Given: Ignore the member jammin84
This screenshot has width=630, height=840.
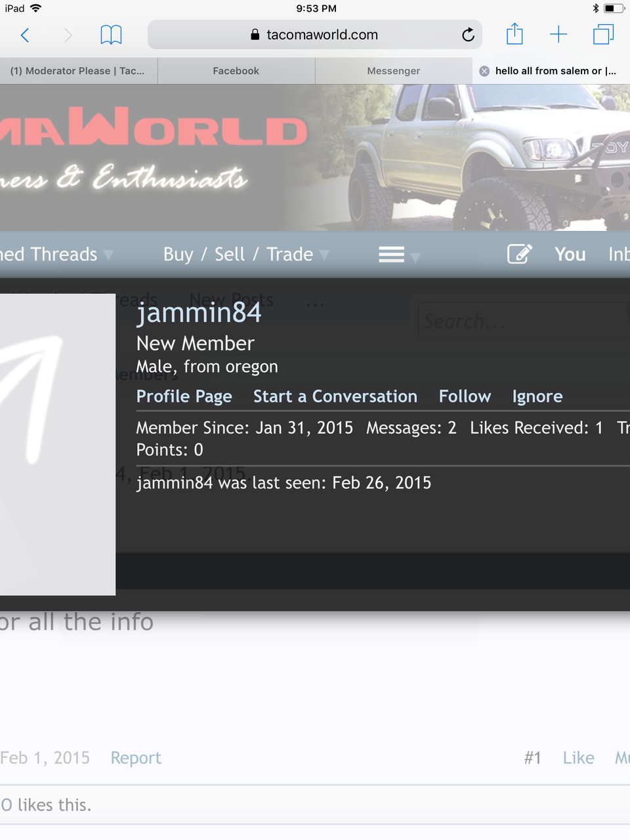Looking at the screenshot, I should 537,396.
